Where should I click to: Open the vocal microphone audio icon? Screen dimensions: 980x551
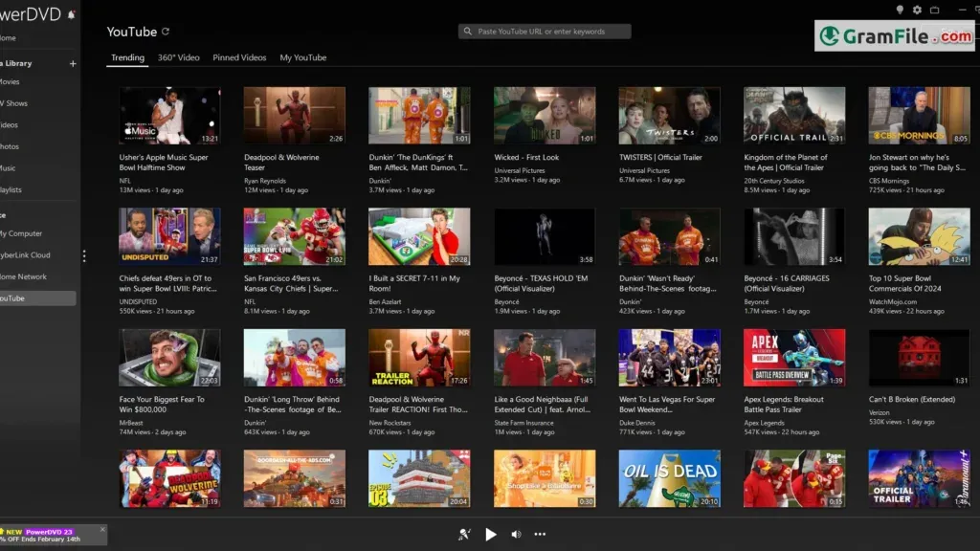pos(464,534)
